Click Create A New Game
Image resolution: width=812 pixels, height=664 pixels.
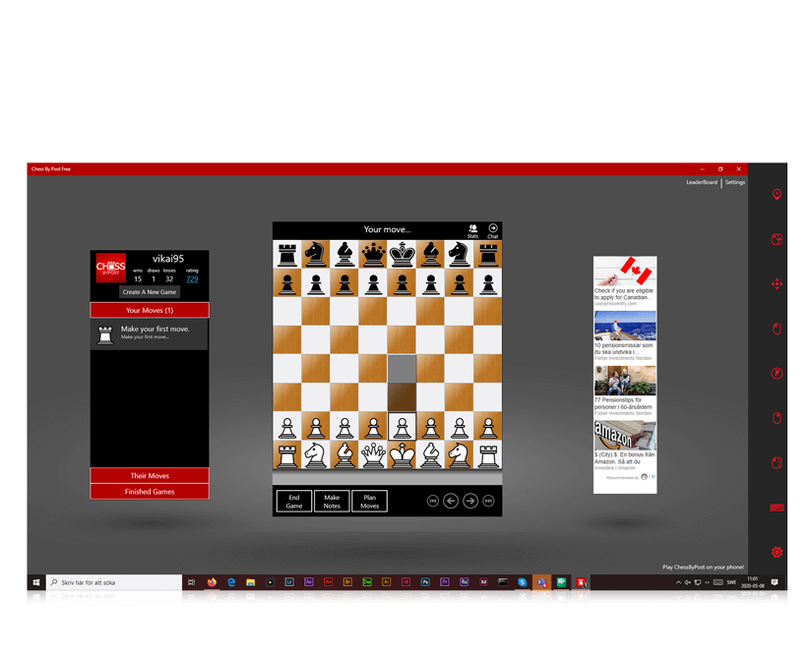149,291
